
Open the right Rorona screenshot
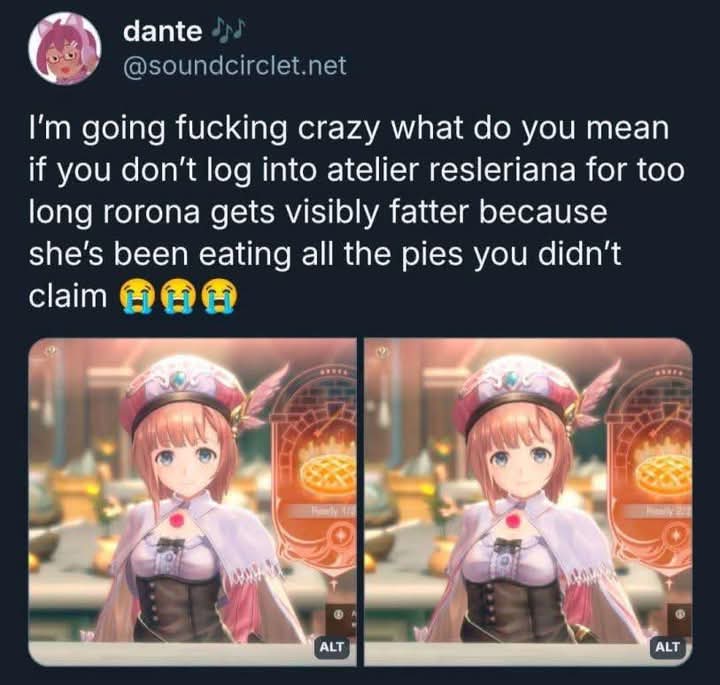pyautogui.click(x=528, y=502)
